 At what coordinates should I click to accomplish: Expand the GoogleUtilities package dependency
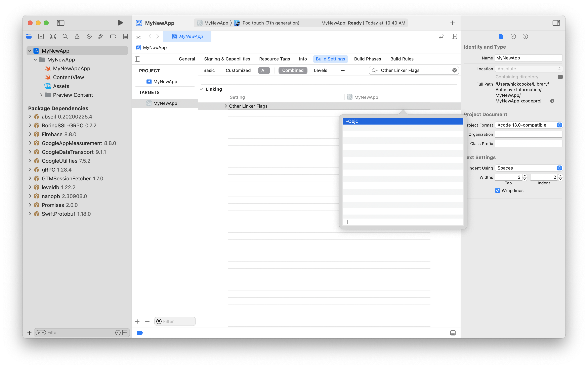[30, 161]
